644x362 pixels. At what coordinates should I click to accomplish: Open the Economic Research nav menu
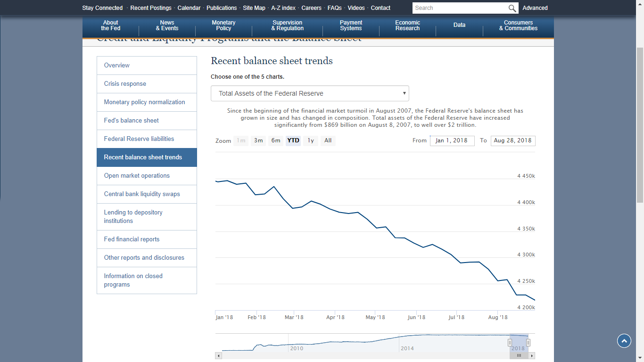click(x=407, y=25)
